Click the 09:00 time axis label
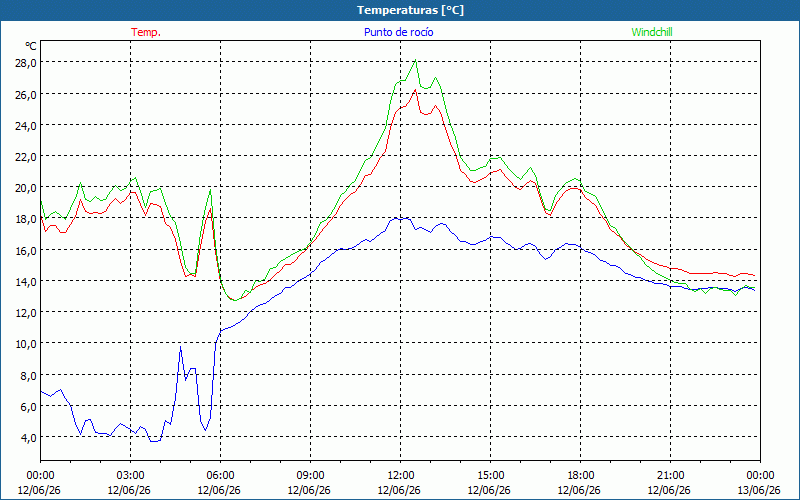 pos(310,476)
